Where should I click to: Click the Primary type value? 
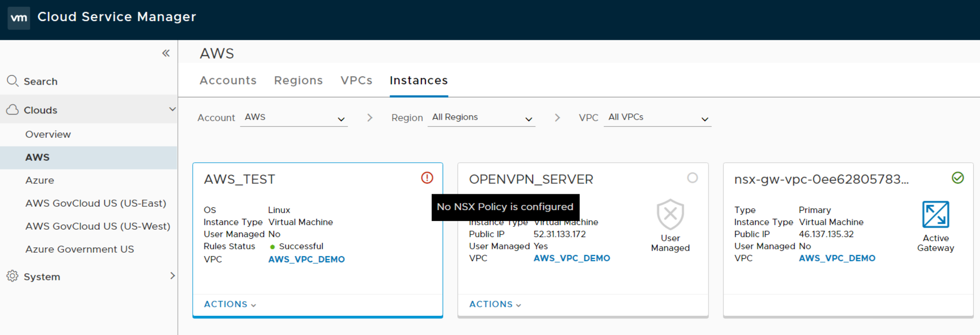815,210
